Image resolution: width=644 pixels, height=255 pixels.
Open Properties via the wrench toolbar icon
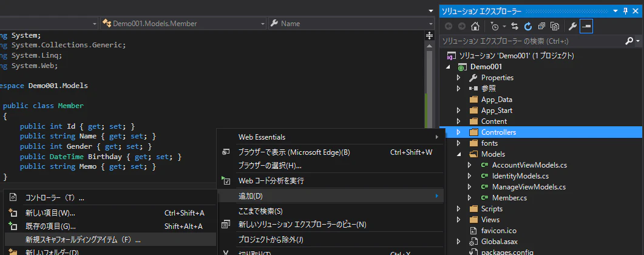click(572, 26)
